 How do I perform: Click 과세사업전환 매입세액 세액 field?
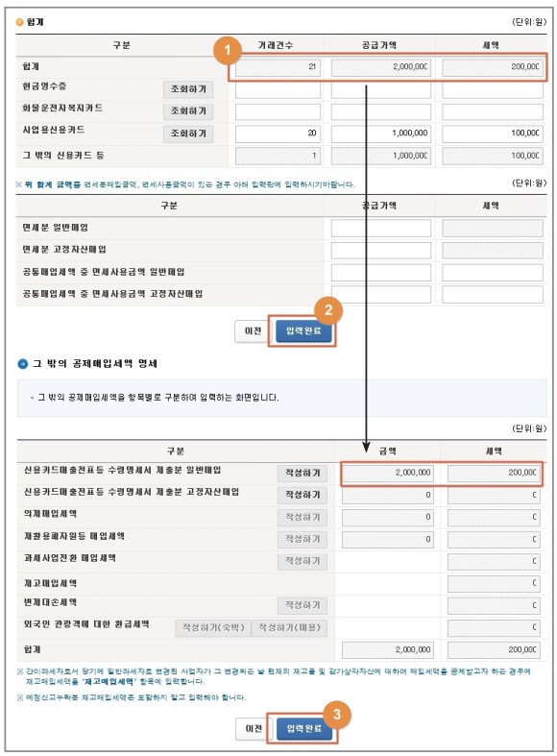pyautogui.click(x=494, y=561)
